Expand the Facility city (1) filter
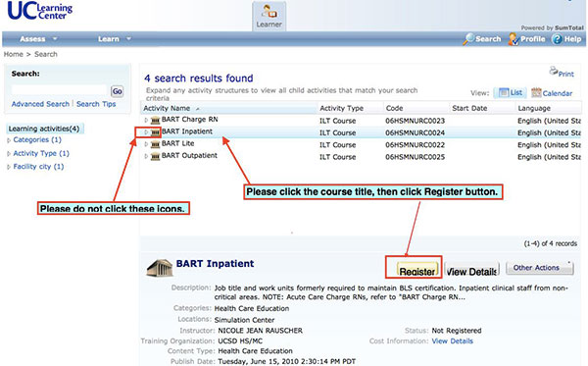This screenshot has height=366, width=588. coord(9,167)
